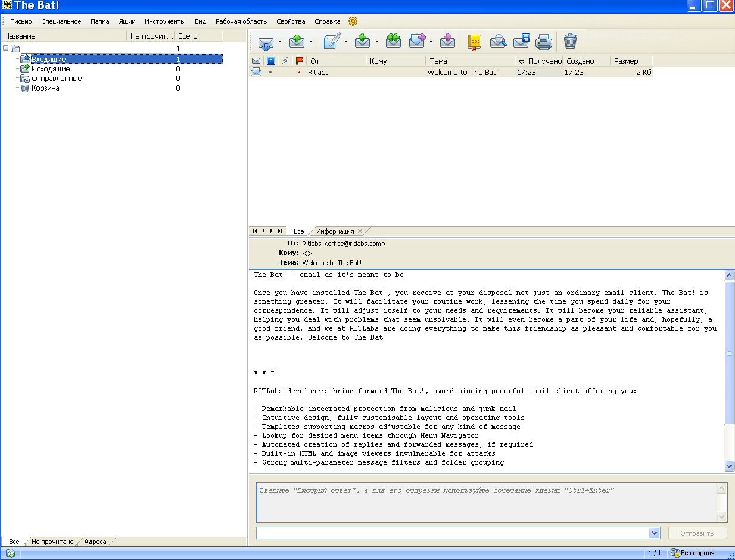Click the Create new message quill icon
Screen dimensions: 735x560
pyautogui.click(x=332, y=42)
